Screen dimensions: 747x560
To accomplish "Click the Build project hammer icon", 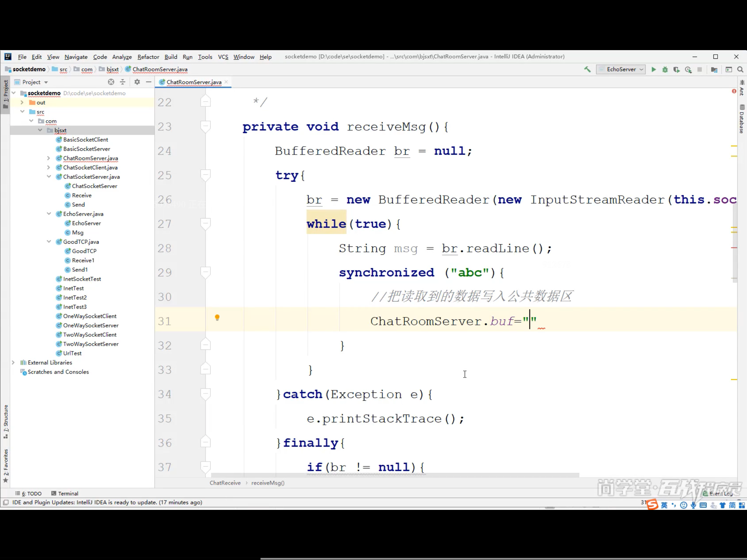I will 587,69.
